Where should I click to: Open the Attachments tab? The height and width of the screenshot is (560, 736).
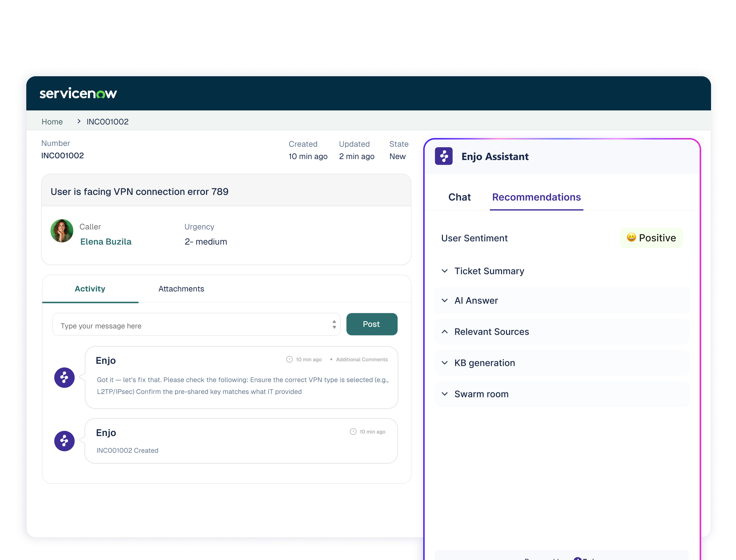[x=181, y=289]
